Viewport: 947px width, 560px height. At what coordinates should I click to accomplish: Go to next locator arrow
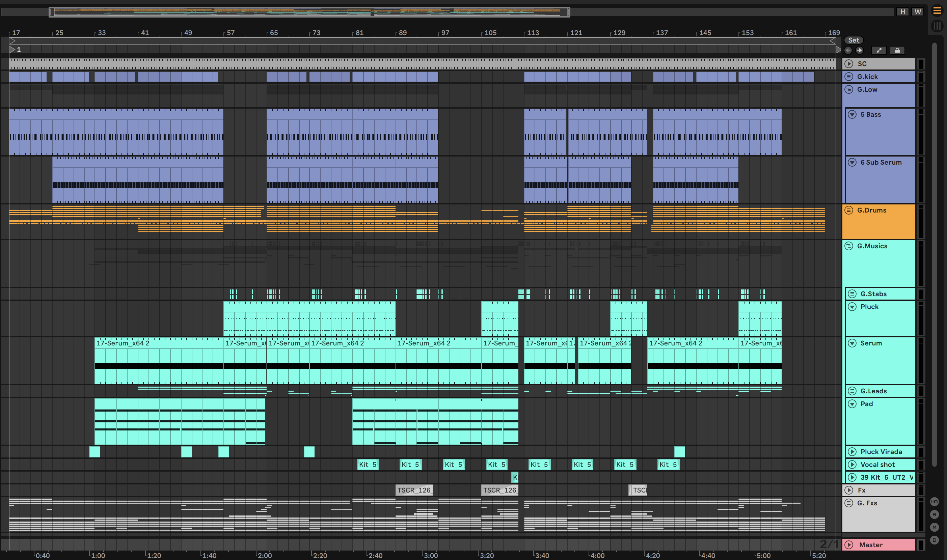click(860, 50)
